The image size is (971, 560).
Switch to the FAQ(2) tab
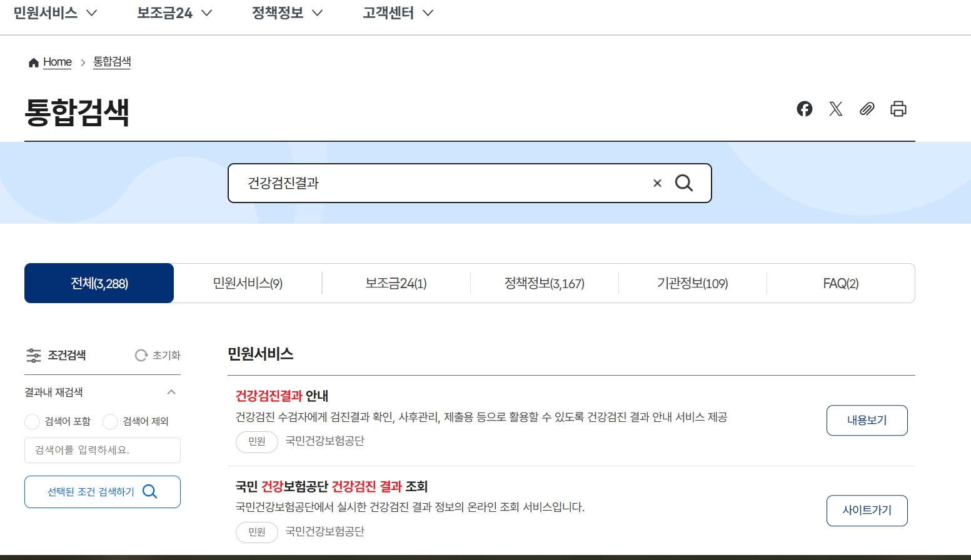[x=840, y=283]
